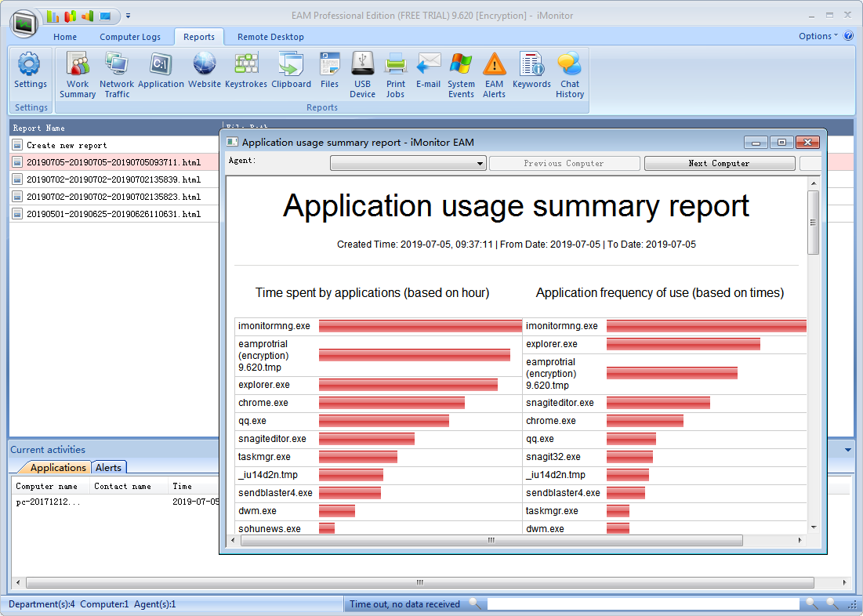Switch to the Remote Desktop tab
Image resolution: width=863 pixels, height=616 pixels.
(270, 37)
